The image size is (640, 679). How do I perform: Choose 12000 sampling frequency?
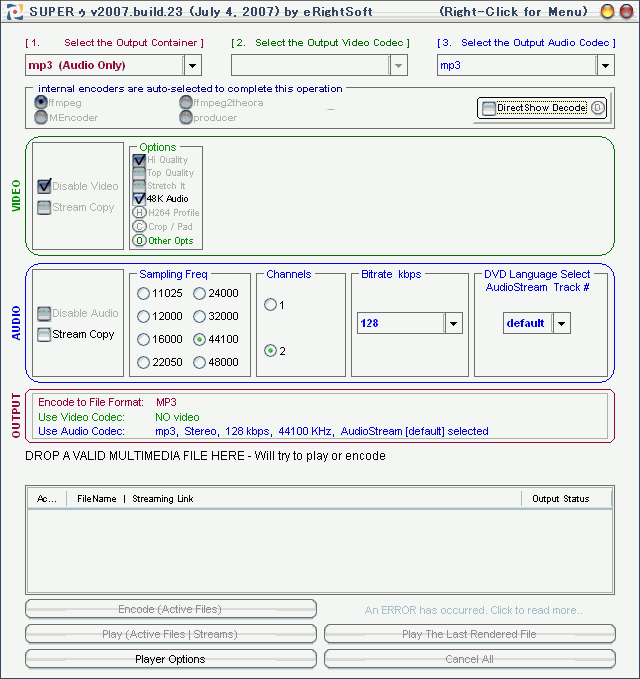tap(143, 317)
